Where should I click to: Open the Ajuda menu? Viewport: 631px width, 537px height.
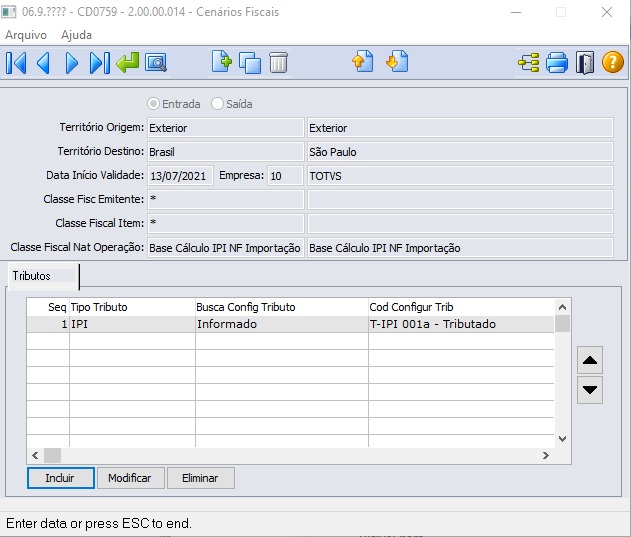click(76, 35)
